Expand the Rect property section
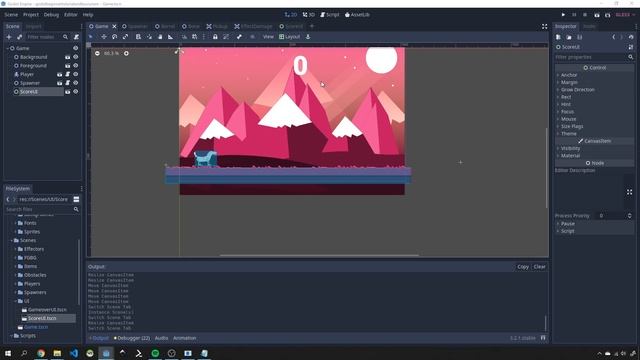 594,97
